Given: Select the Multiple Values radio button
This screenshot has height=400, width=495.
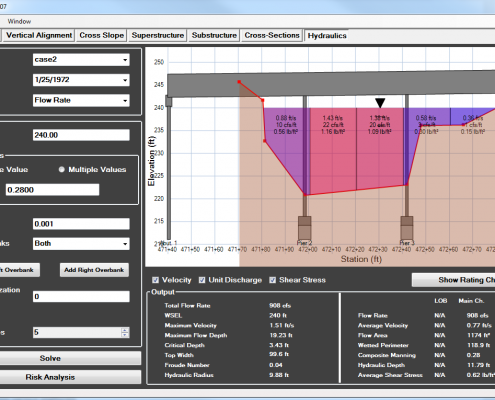Looking at the screenshot, I should point(62,169).
